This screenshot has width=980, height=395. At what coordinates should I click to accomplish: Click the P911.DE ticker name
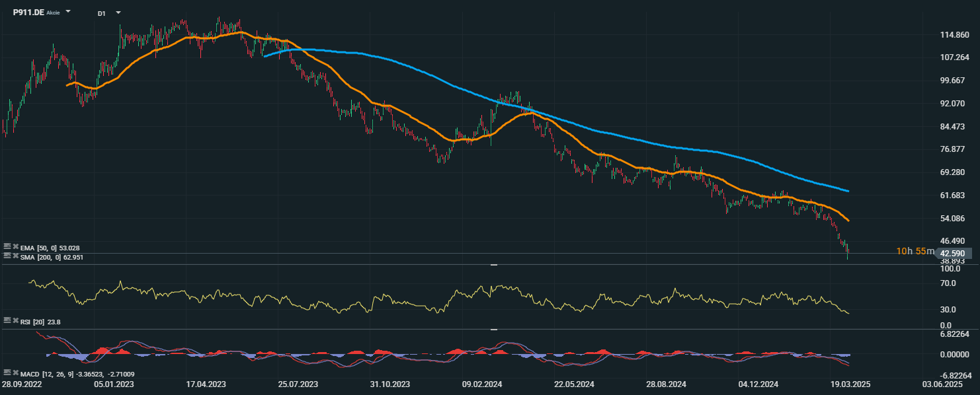(x=28, y=13)
